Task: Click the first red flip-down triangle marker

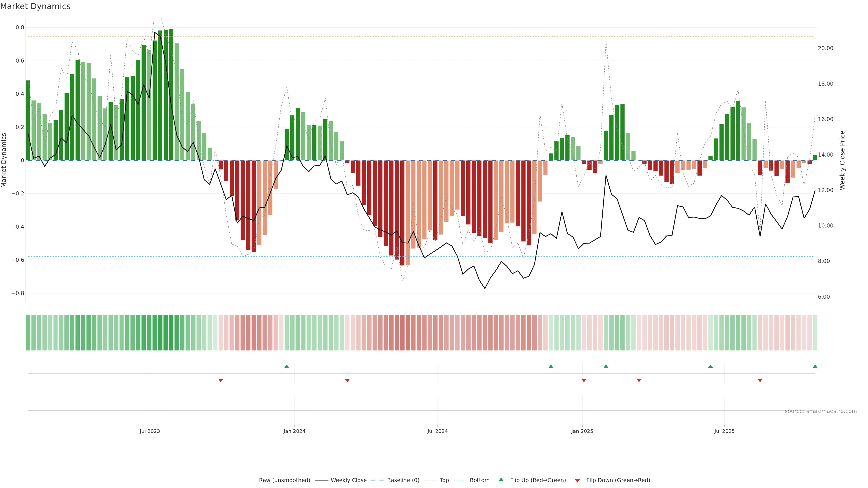Action: pyautogui.click(x=221, y=380)
